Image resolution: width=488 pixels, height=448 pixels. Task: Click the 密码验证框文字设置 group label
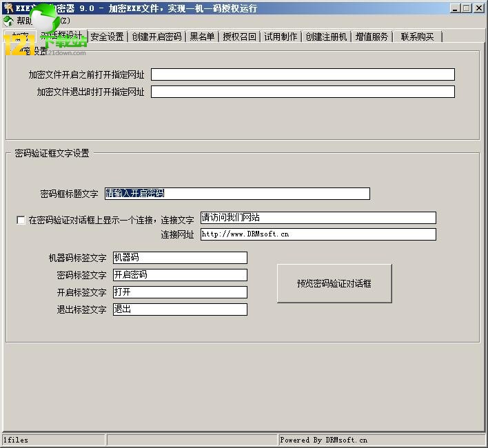pos(52,153)
